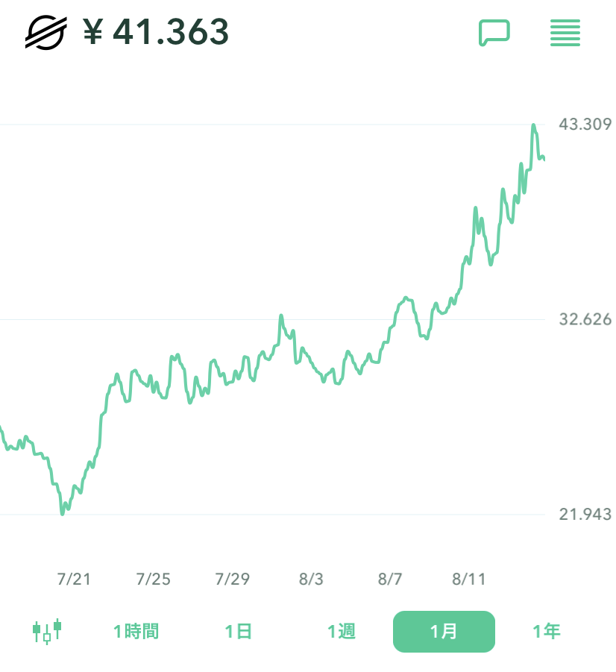Image resolution: width=616 pixels, height=672 pixels.
Task: Select the 1時間 time range tab
Action: pos(136,632)
